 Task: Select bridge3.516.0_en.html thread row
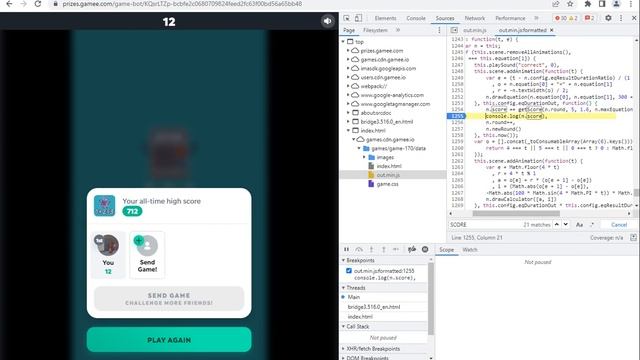pyautogui.click(x=374, y=307)
